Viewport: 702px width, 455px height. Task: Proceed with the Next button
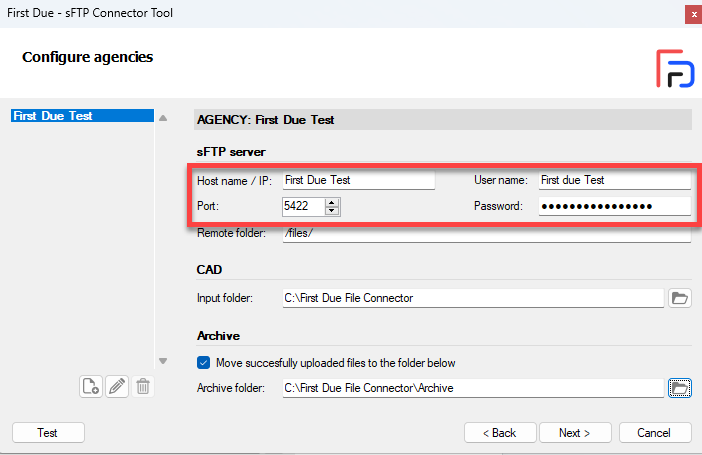point(575,433)
